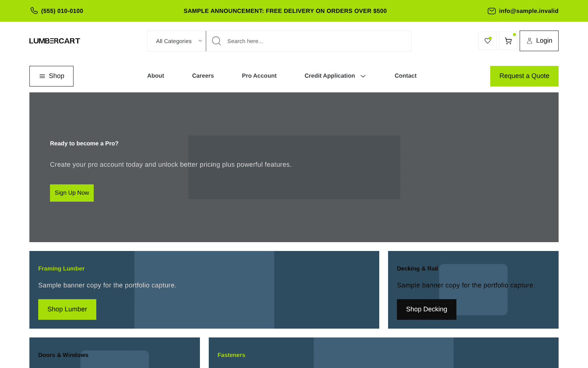Click the LumberCart logo
This screenshot has width=588, height=368.
pos(55,41)
